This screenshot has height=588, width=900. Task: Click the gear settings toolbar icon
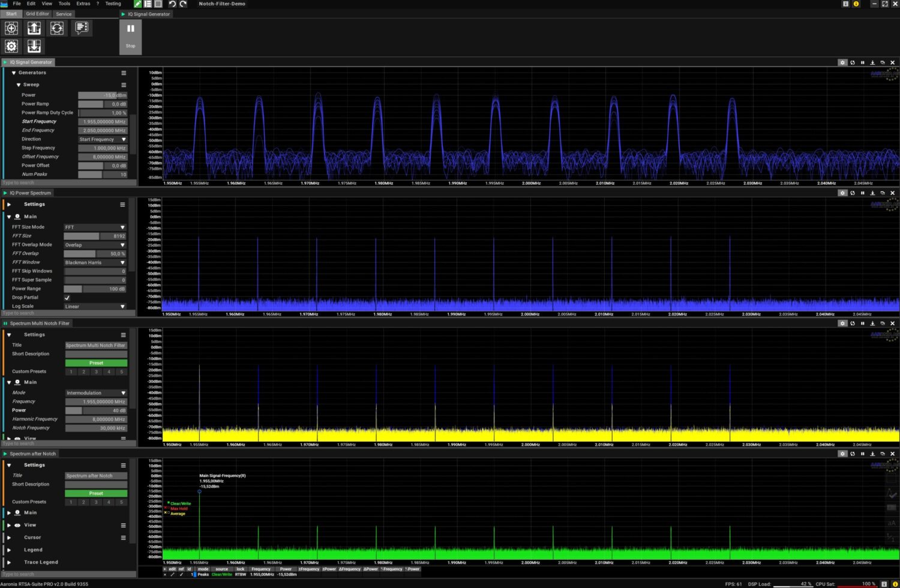[x=11, y=46]
